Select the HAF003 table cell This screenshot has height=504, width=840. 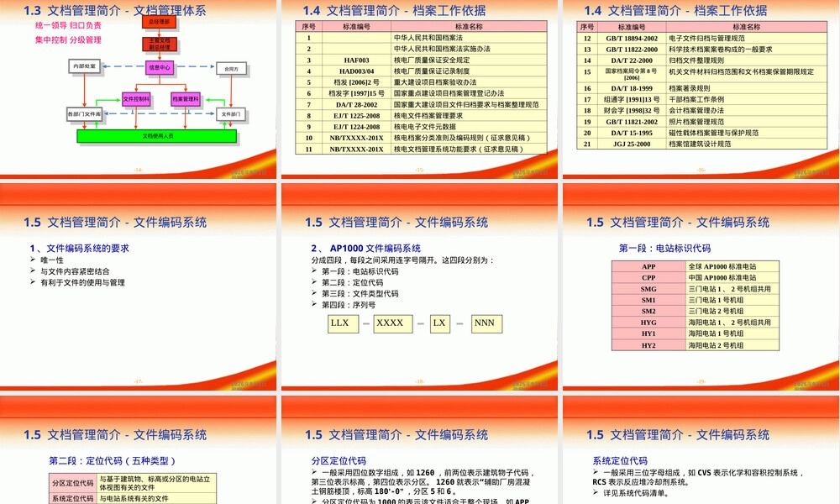[356, 60]
